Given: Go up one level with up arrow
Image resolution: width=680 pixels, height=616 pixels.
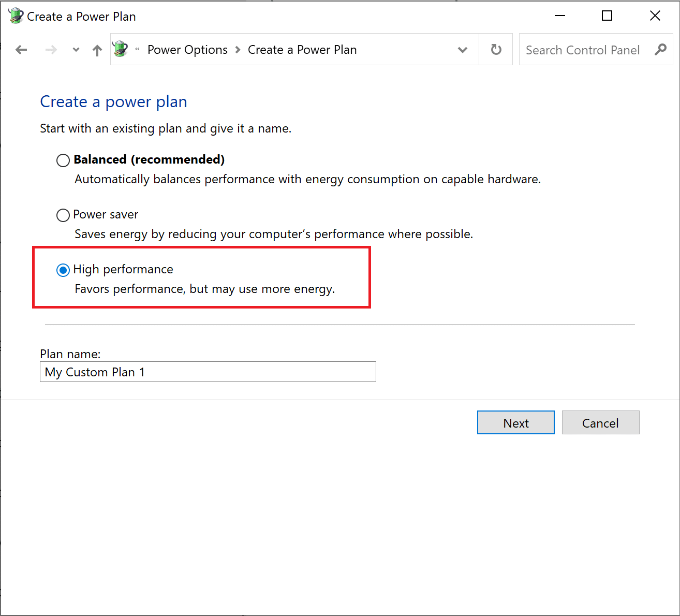Looking at the screenshot, I should (x=97, y=50).
